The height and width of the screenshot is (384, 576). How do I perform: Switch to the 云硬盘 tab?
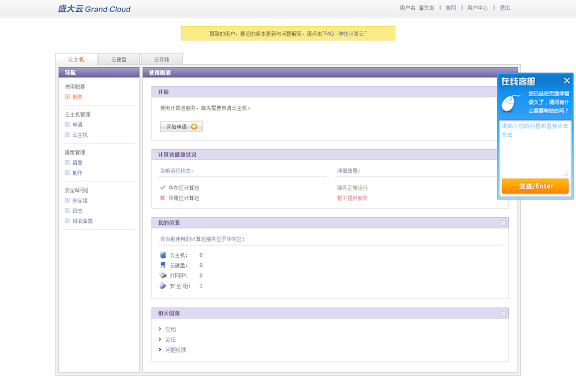(119, 59)
